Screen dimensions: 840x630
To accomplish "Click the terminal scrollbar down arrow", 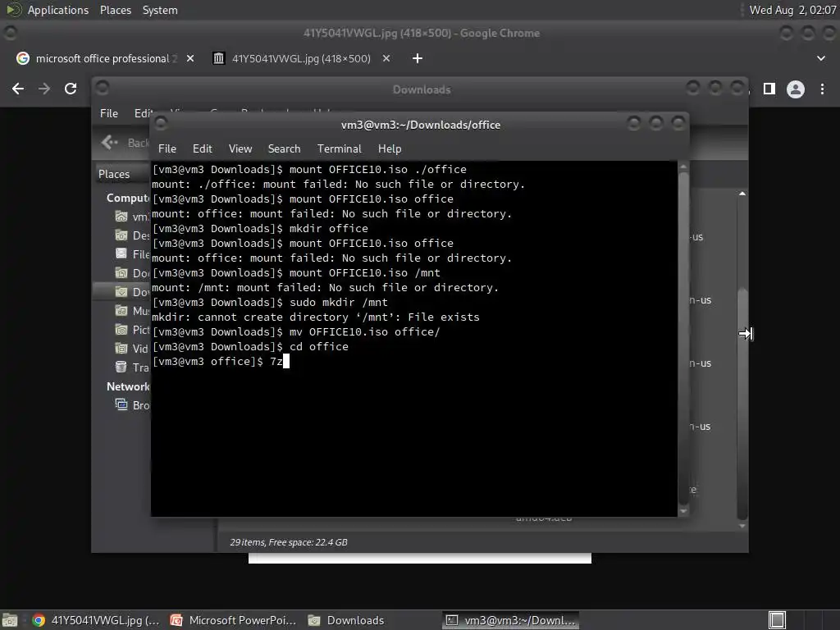I will [x=683, y=511].
